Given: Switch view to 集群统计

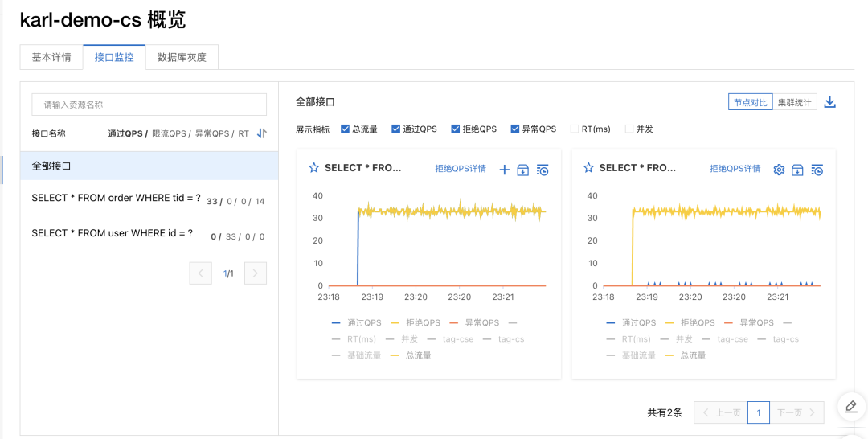Looking at the screenshot, I should point(795,102).
